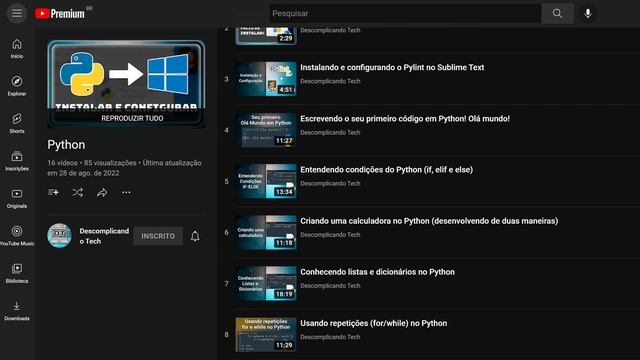Image resolution: width=640 pixels, height=360 pixels.
Task: Open playlist more options menu
Action: [126, 192]
